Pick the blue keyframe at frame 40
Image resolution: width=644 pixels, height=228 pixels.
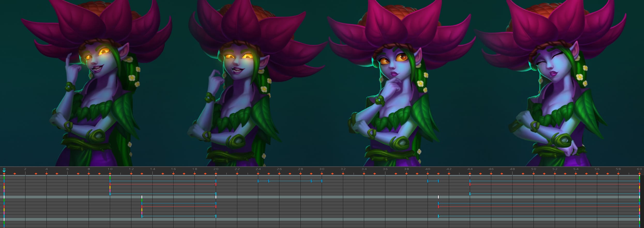click(428, 181)
